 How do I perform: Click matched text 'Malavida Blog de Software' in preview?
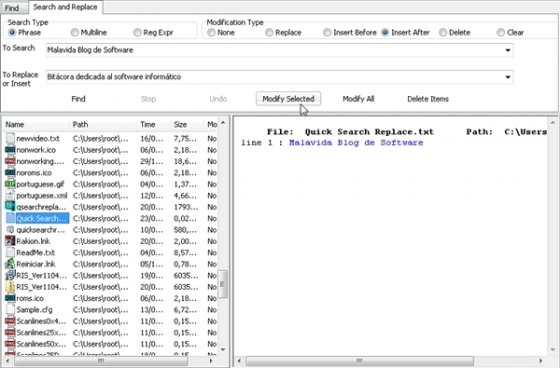[x=356, y=143]
